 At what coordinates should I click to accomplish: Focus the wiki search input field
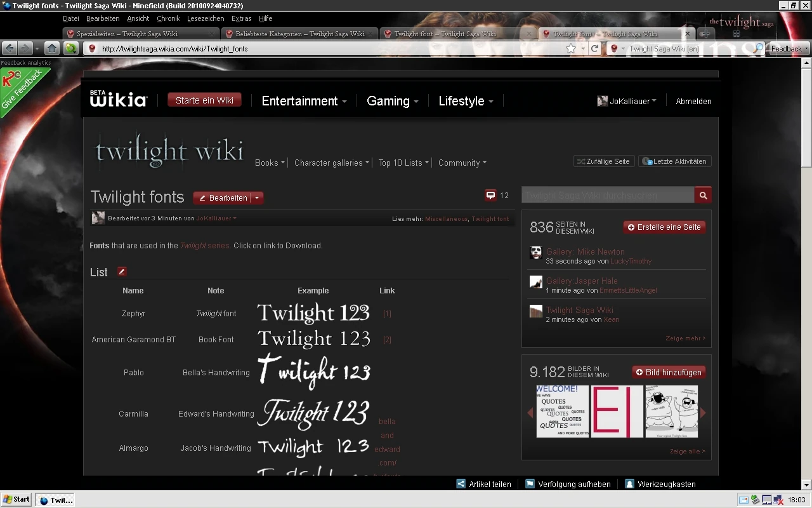pyautogui.click(x=608, y=196)
